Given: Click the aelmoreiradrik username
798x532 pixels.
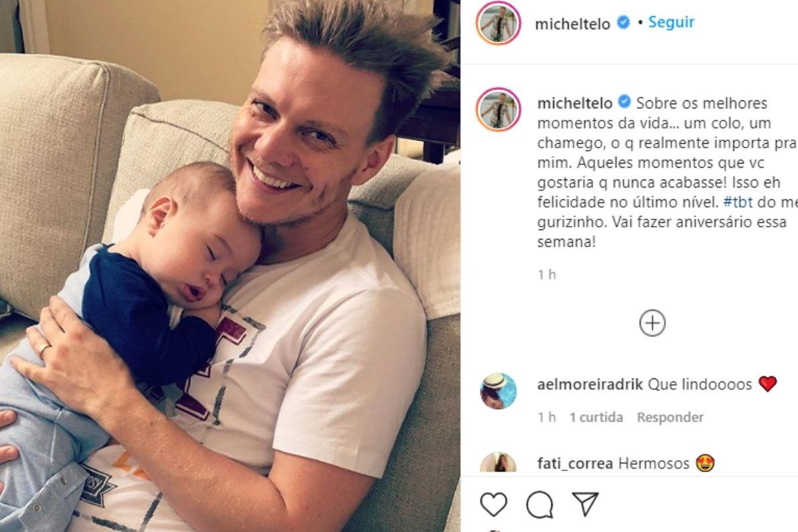Looking at the screenshot, I should [x=590, y=384].
